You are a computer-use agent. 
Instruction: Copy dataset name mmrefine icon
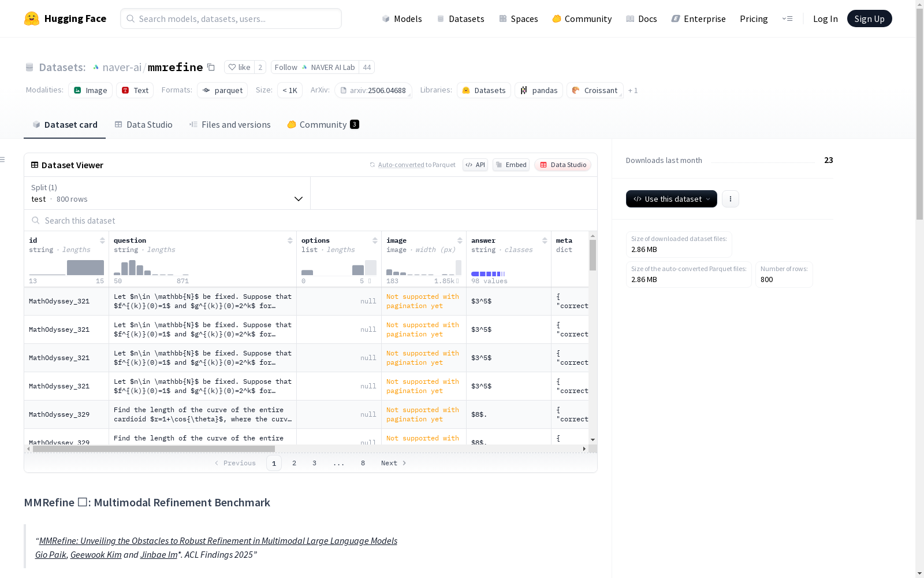click(211, 68)
